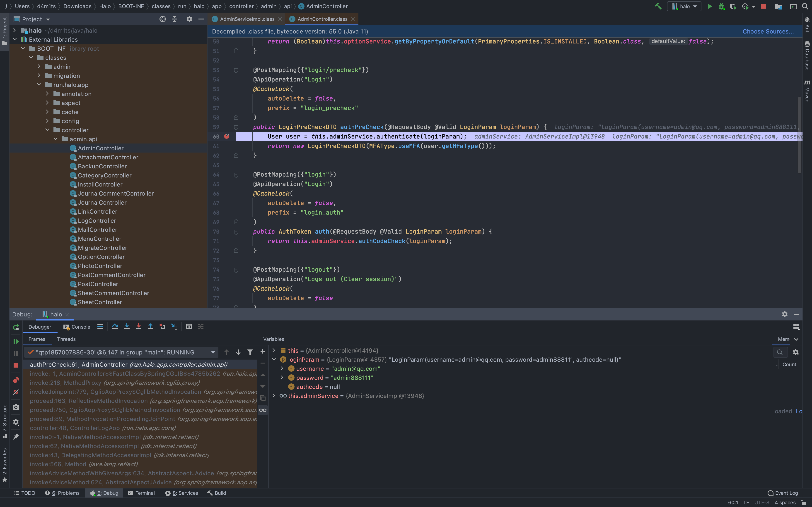Click Mute Breakpoints icon
Screen dimensions: 812x507
coord(16,392)
